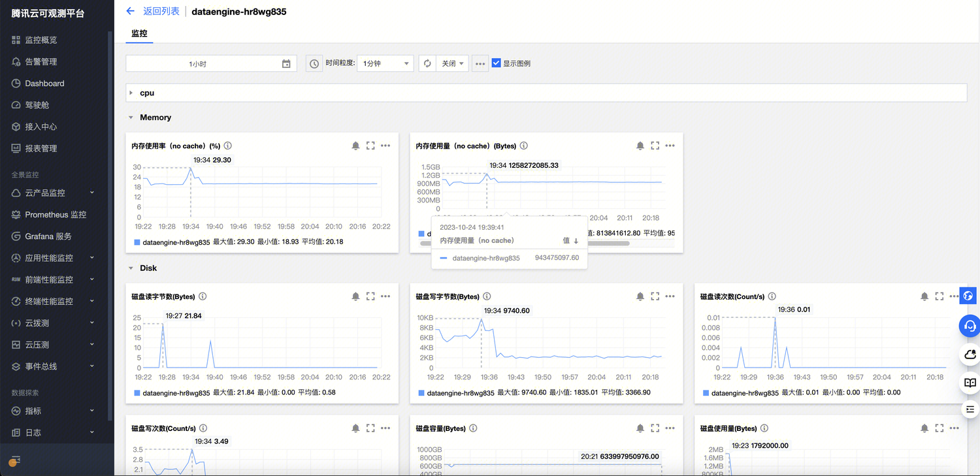The image size is (980, 476).
Task: Toggle the 显示图例 checkbox
Action: pyautogui.click(x=497, y=63)
